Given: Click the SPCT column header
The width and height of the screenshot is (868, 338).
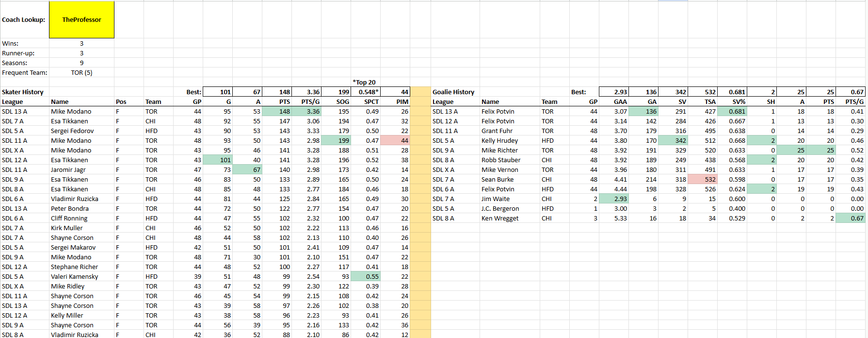Looking at the screenshot, I should click(371, 102).
